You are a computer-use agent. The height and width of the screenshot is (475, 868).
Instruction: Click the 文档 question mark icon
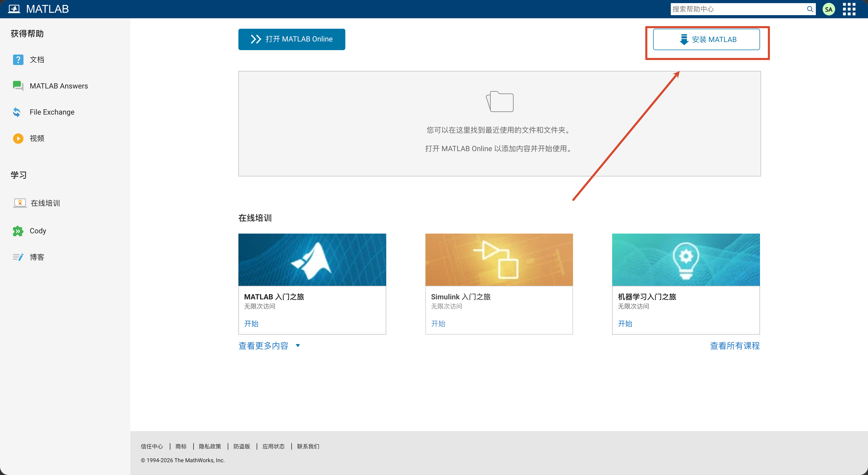coord(18,60)
